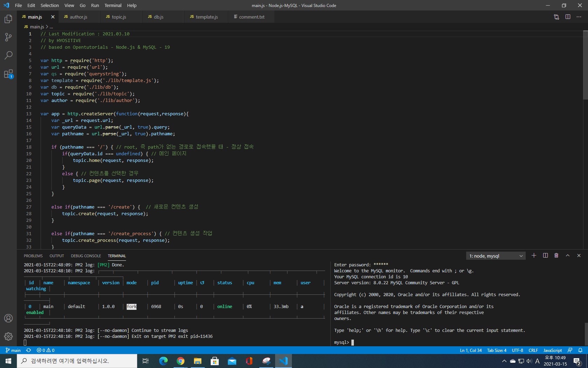Viewport: 588px width, 368px height.
Task: Click the IME language indicator A in tray
Action: tap(537, 361)
